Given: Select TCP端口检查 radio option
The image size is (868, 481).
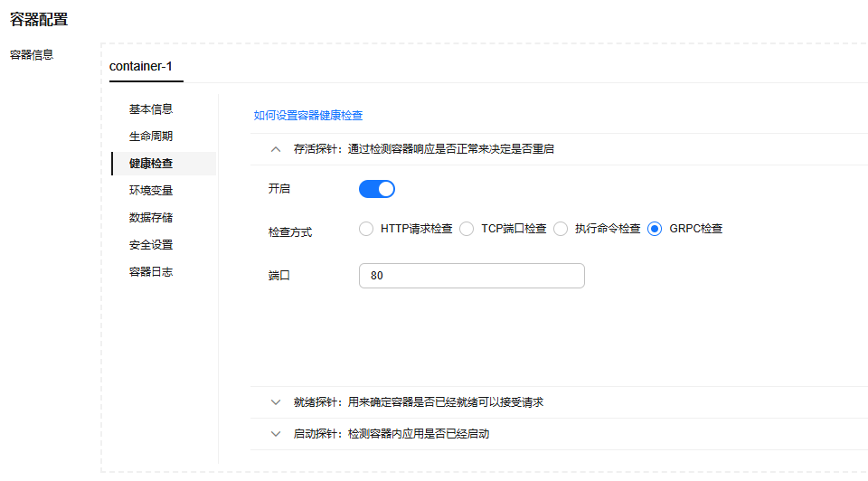Looking at the screenshot, I should tap(467, 229).
